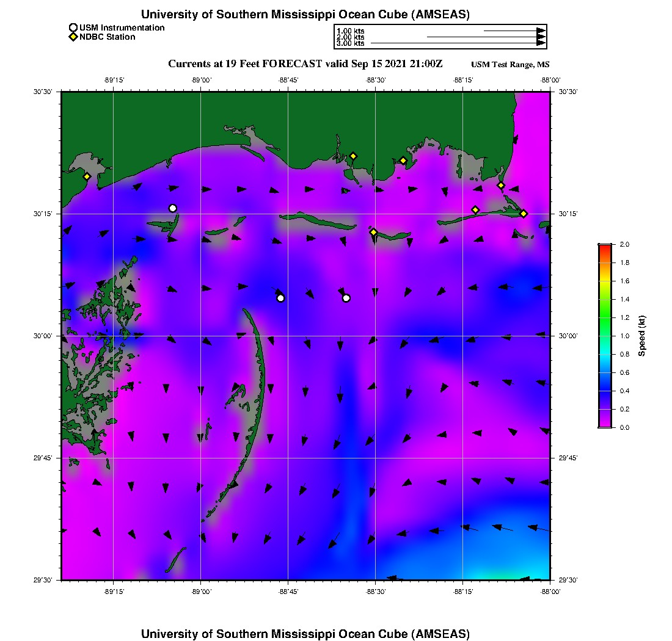Select the easternmost white USM circle marker

point(346,298)
